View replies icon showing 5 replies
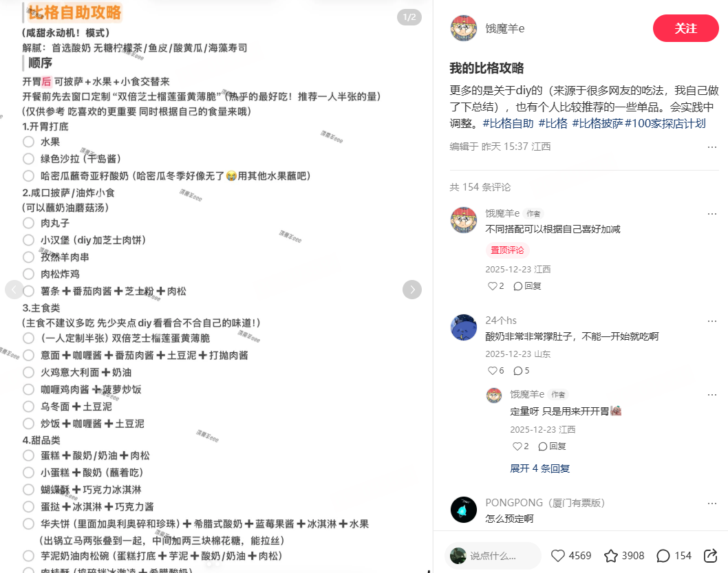Viewport: 728px width, 573px height. tap(517, 371)
